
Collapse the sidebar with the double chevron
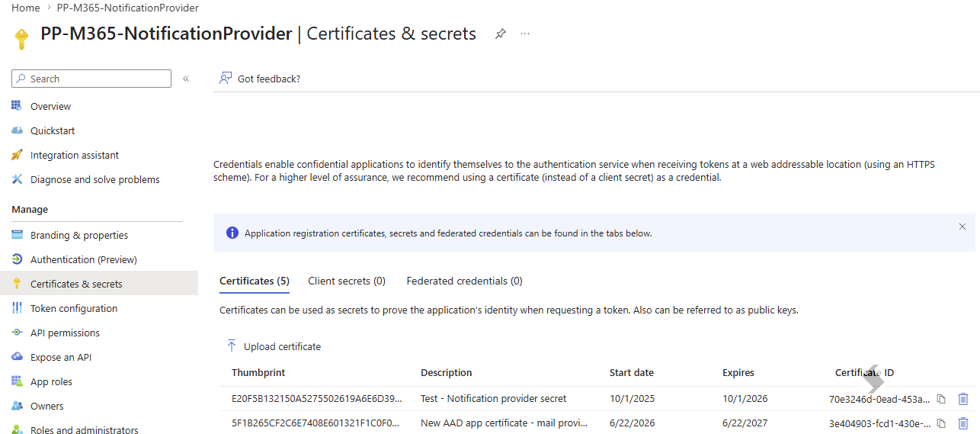(x=186, y=79)
